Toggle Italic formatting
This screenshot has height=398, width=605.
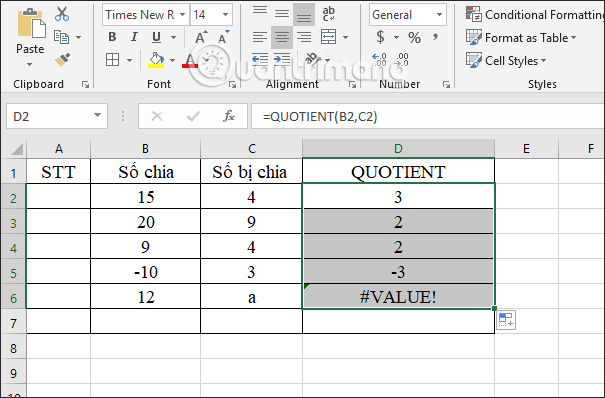(134, 37)
